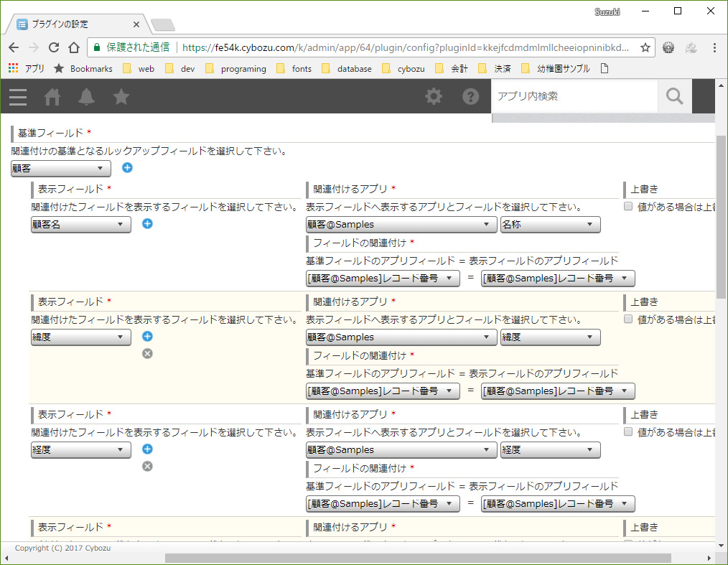
Task: Add row after 経度 display field
Action: coord(147,449)
